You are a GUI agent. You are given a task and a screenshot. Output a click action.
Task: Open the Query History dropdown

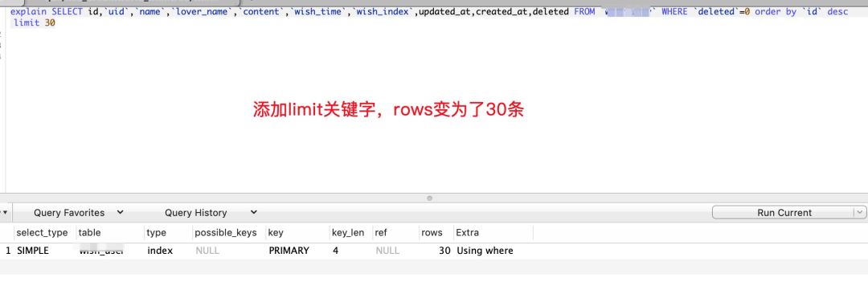211,213
